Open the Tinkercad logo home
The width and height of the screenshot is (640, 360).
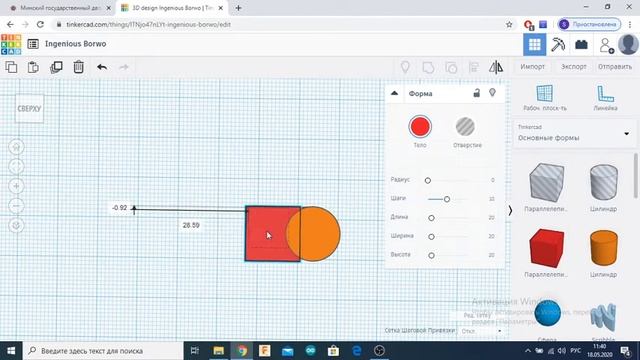pos(11,44)
